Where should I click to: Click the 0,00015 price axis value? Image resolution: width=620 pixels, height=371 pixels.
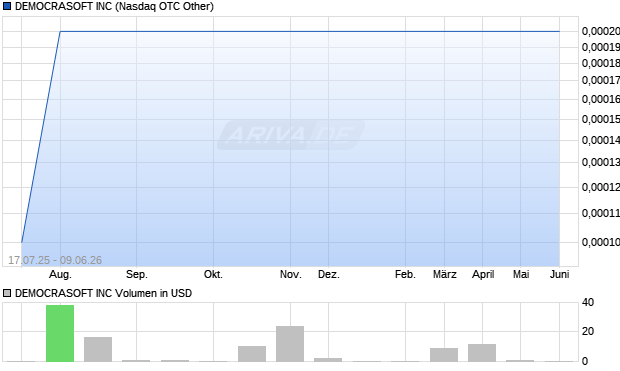[x=601, y=119]
